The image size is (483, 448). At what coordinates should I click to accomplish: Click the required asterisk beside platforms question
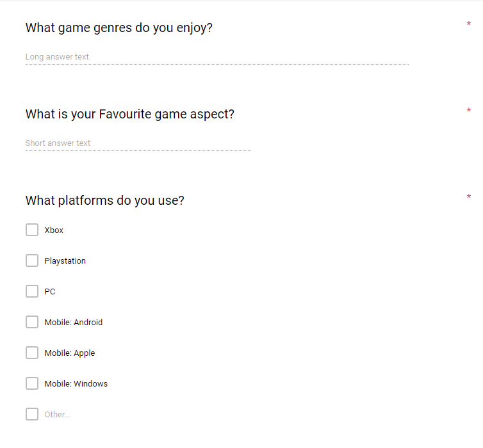468,196
